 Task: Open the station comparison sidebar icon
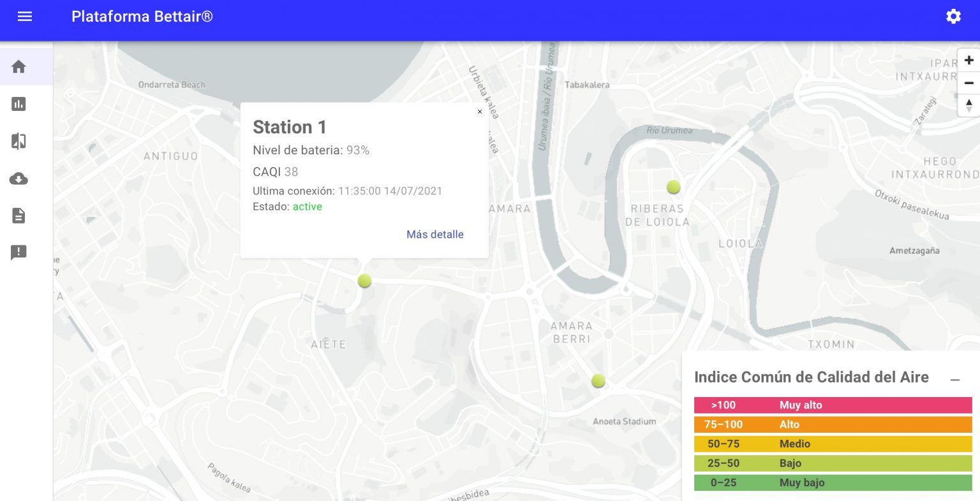pos(19,141)
